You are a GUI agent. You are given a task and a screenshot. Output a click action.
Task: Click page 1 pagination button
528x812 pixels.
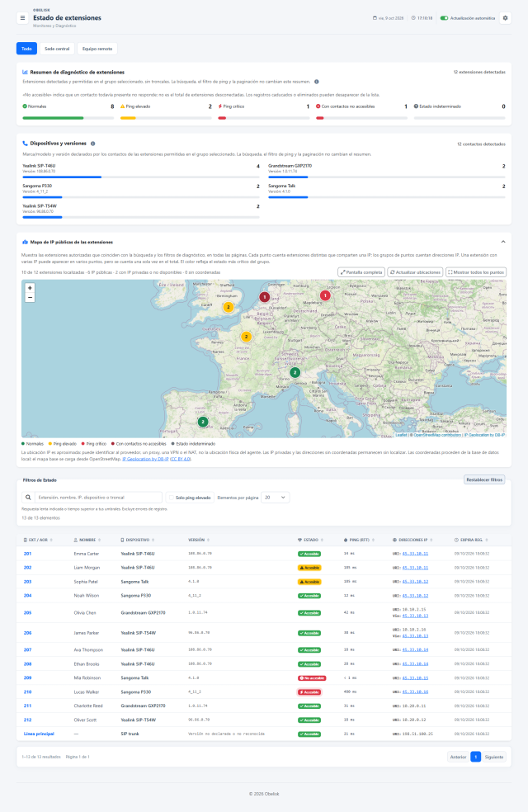click(476, 757)
